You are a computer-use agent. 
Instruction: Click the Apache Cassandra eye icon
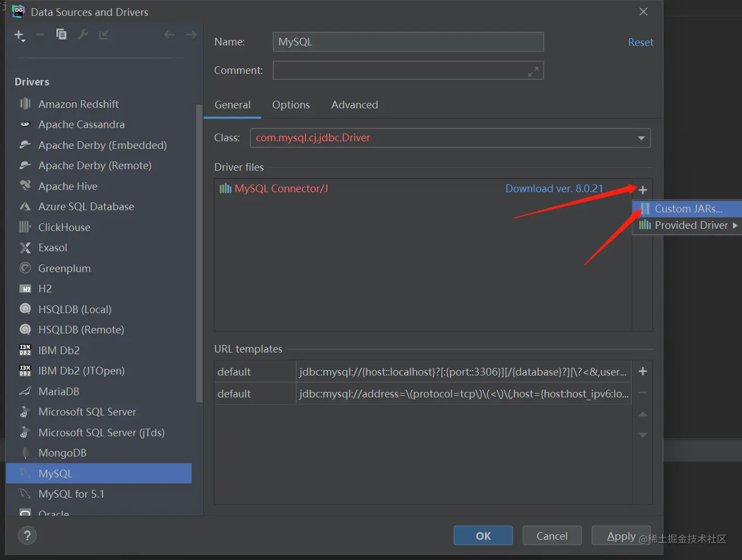[25, 124]
